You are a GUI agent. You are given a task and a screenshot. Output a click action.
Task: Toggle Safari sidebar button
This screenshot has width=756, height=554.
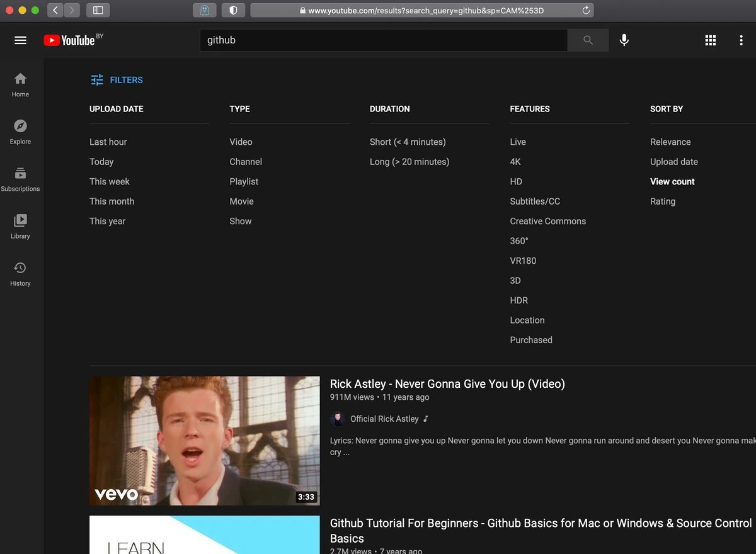tap(98, 10)
